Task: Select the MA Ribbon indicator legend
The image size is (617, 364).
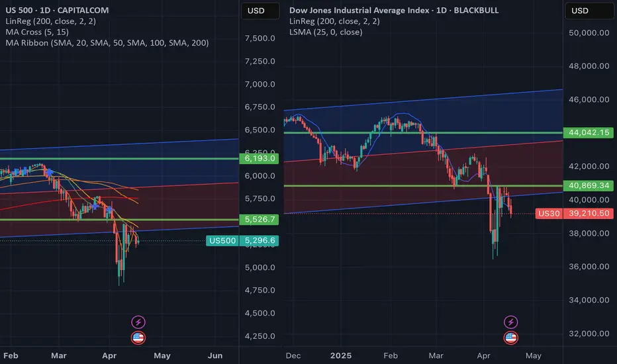Action: pyautogui.click(x=107, y=43)
